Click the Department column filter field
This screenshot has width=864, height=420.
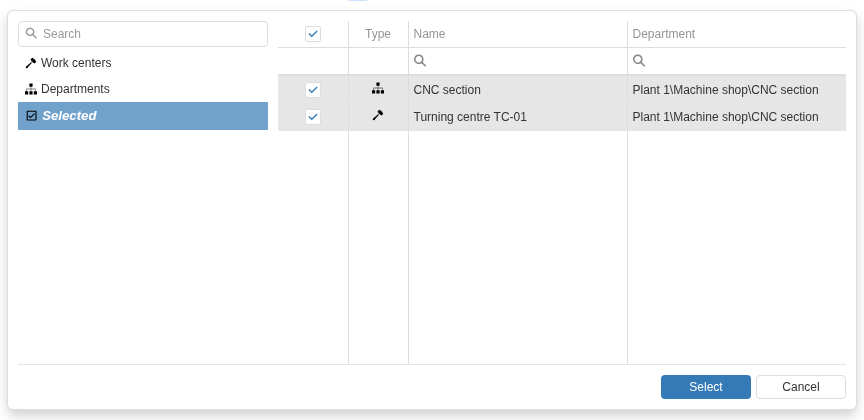coord(737,61)
